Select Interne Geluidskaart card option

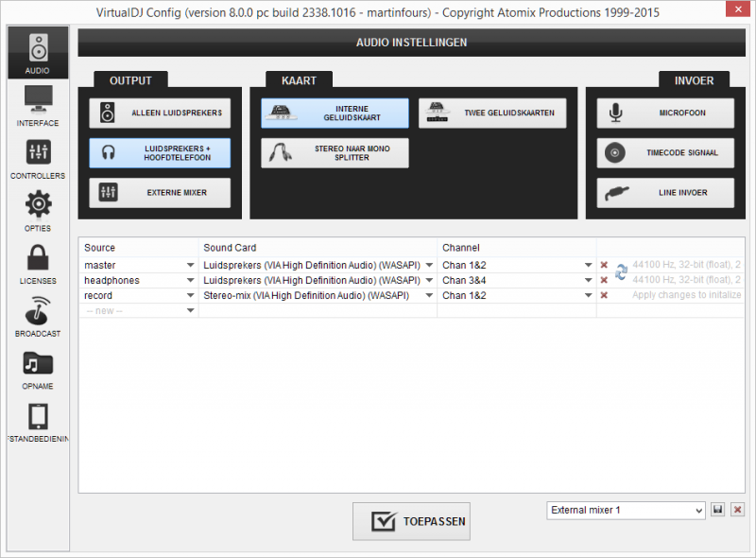(335, 113)
